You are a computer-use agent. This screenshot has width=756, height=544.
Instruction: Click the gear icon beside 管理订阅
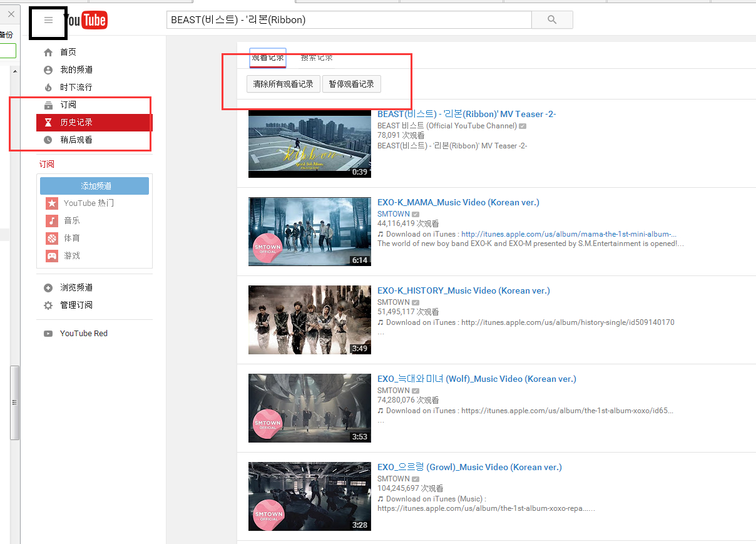[x=48, y=305]
